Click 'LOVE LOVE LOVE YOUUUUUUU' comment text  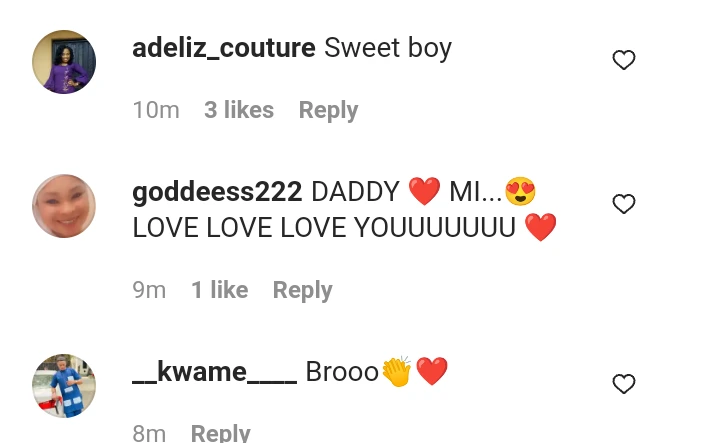click(324, 228)
